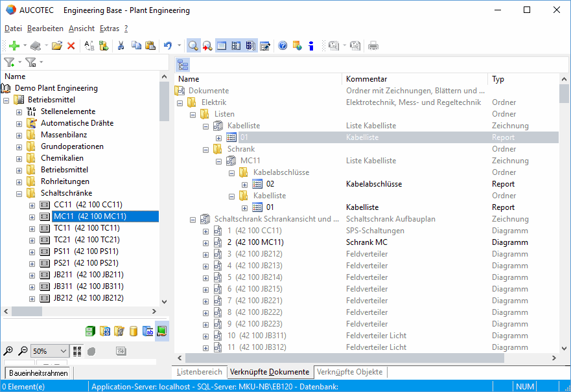Click the red X delete icon
571x392 pixels.
[71, 45]
